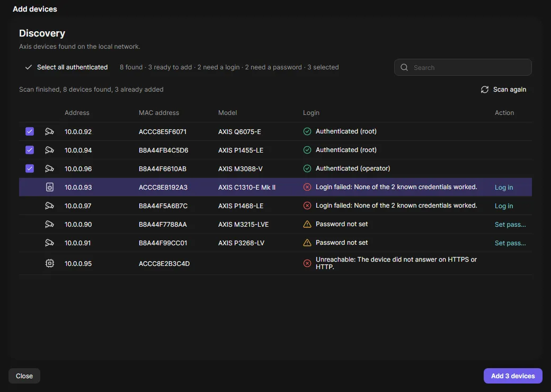Uncheck the checkbox for device 10.0.0.92
The image size is (551, 392).
30,131
